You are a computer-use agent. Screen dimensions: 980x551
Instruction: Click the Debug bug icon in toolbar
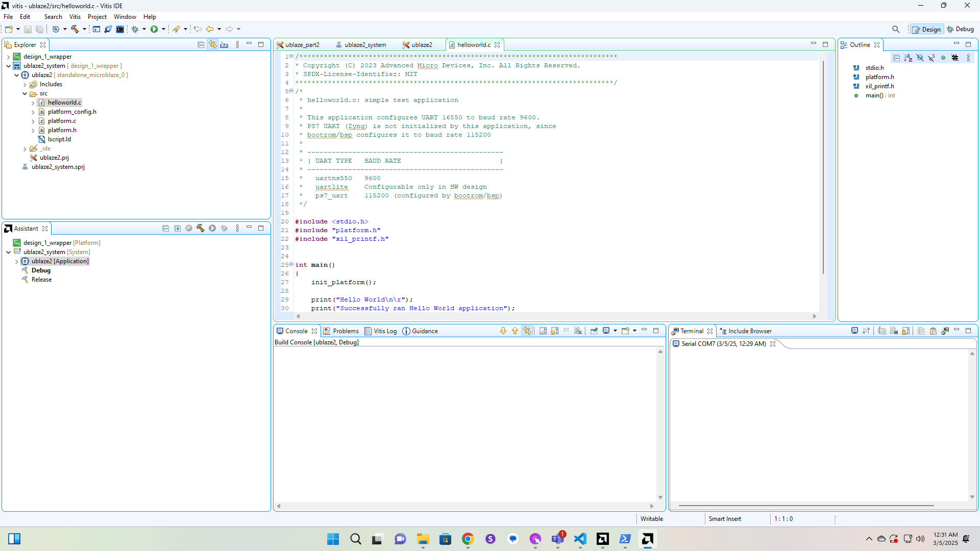135,29
